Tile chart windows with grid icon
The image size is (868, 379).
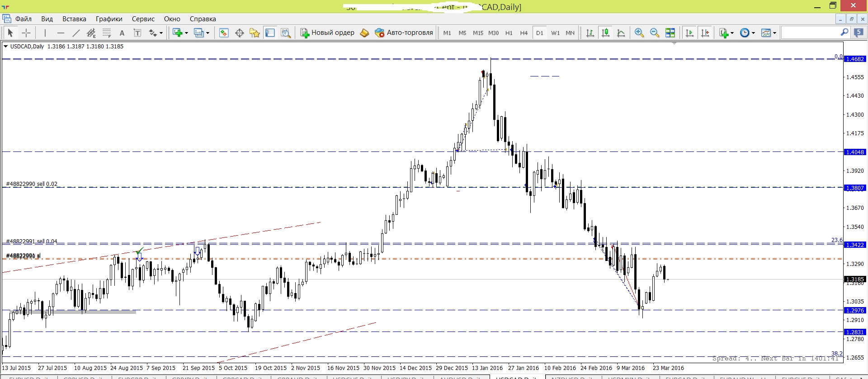[670, 33]
